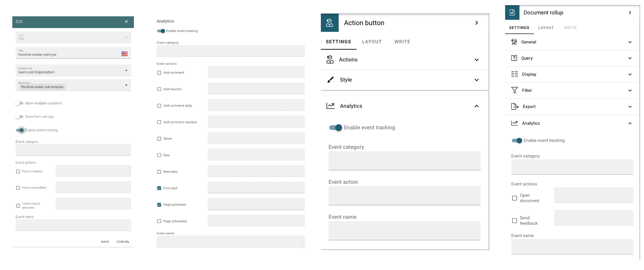Check the Form check answers checkbox
The height and width of the screenshot is (270, 644).
tap(18, 206)
